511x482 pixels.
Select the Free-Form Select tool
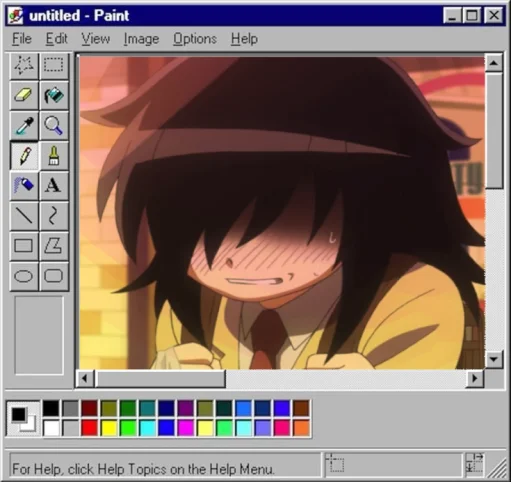point(24,65)
